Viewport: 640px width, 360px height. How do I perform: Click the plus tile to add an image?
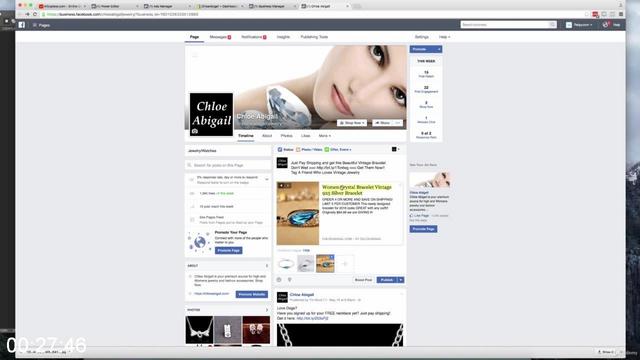click(345, 264)
